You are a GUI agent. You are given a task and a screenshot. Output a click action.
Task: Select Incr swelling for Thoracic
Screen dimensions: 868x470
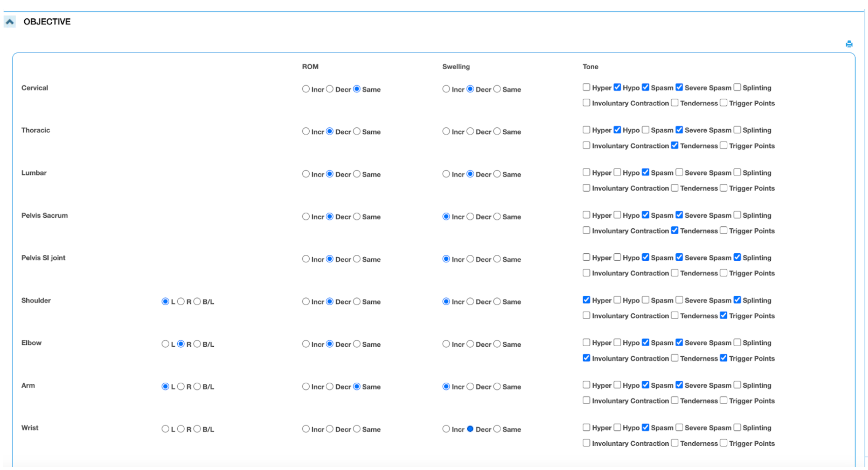pos(446,131)
